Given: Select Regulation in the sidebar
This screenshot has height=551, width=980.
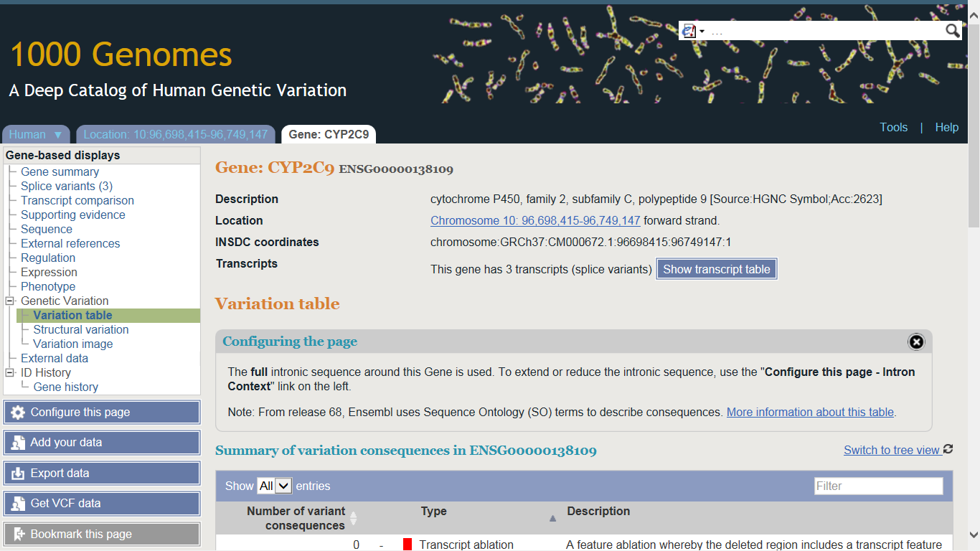Looking at the screenshot, I should click(48, 258).
